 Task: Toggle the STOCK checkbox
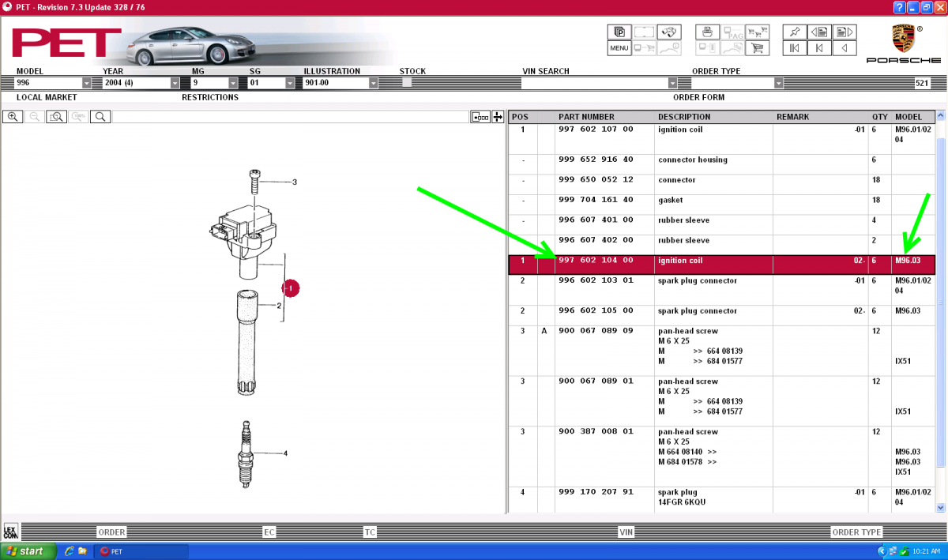407,82
